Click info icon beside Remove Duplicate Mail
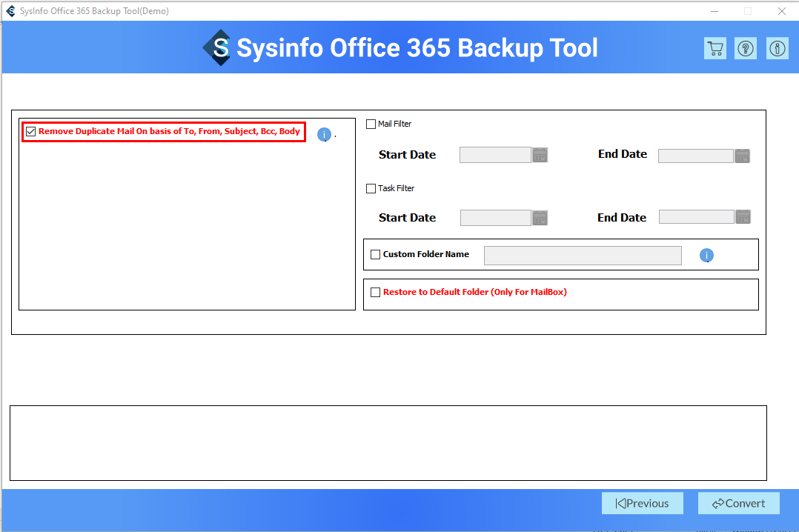This screenshot has height=532, width=799. click(324, 134)
